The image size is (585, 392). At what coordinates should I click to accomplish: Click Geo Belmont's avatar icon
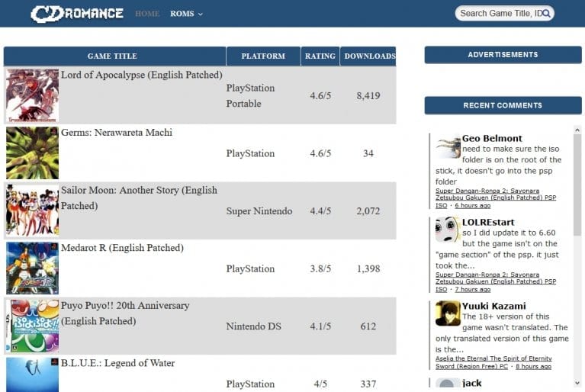pyautogui.click(x=448, y=146)
